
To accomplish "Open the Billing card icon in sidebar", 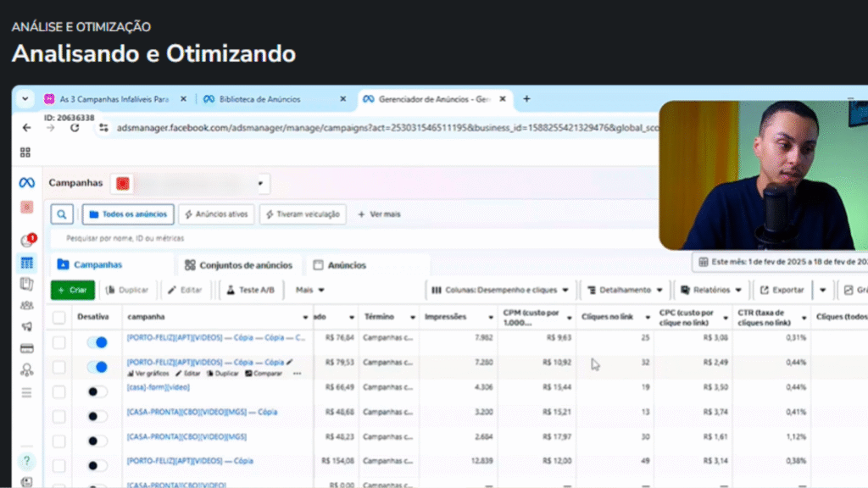I will point(26,348).
